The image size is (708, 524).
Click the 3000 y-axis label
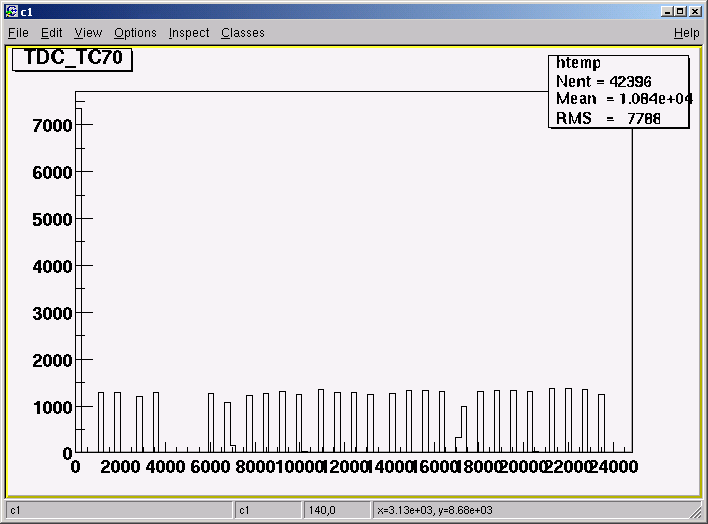pyautogui.click(x=52, y=313)
